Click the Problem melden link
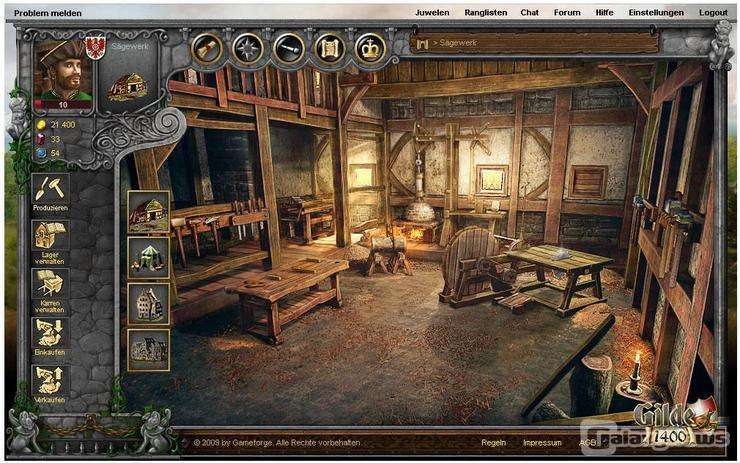Image resolution: width=740 pixels, height=463 pixels. [x=48, y=13]
